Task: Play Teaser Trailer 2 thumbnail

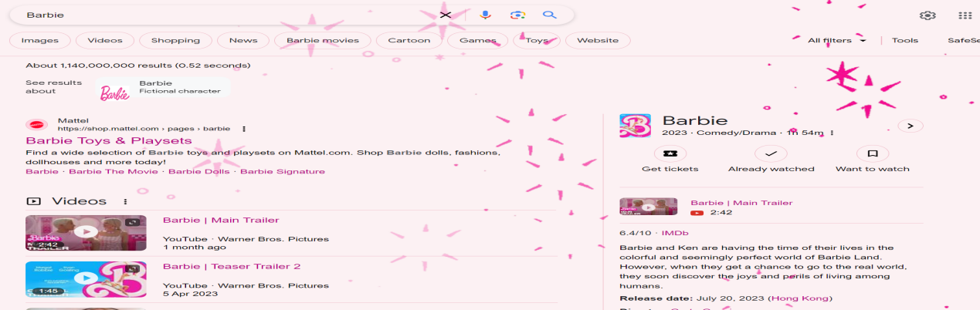Action: tap(86, 279)
